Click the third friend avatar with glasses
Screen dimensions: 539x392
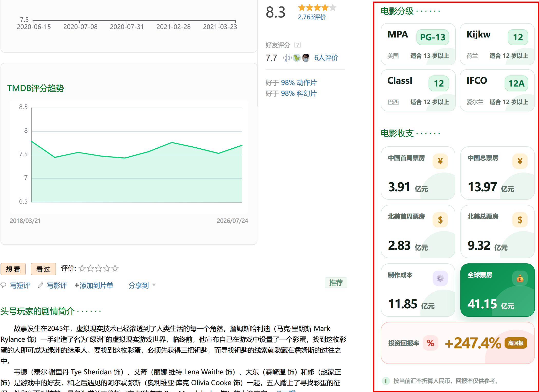(306, 58)
